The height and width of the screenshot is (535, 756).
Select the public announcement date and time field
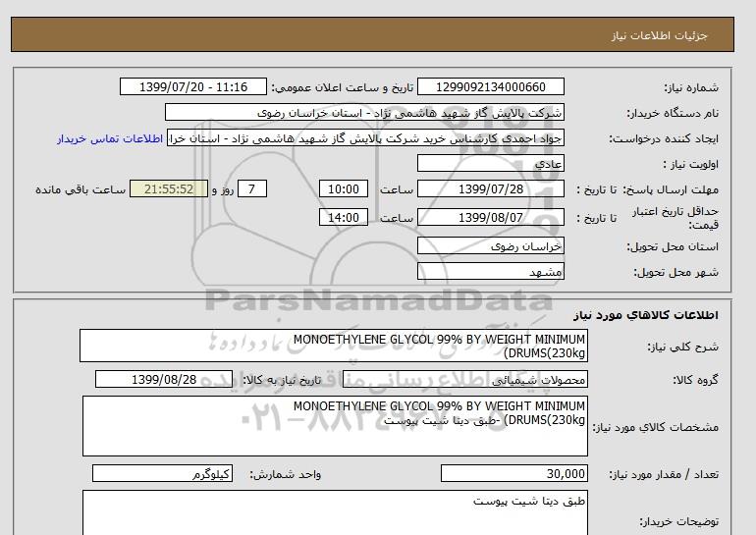tap(192, 86)
